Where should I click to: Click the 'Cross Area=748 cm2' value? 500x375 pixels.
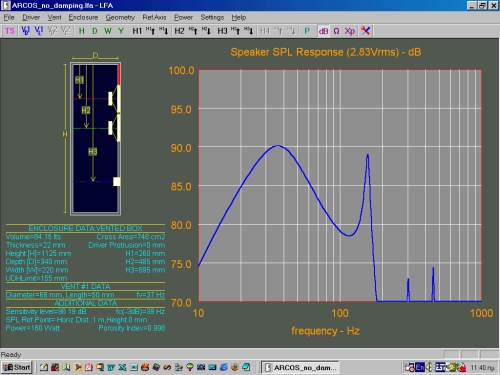point(131,237)
